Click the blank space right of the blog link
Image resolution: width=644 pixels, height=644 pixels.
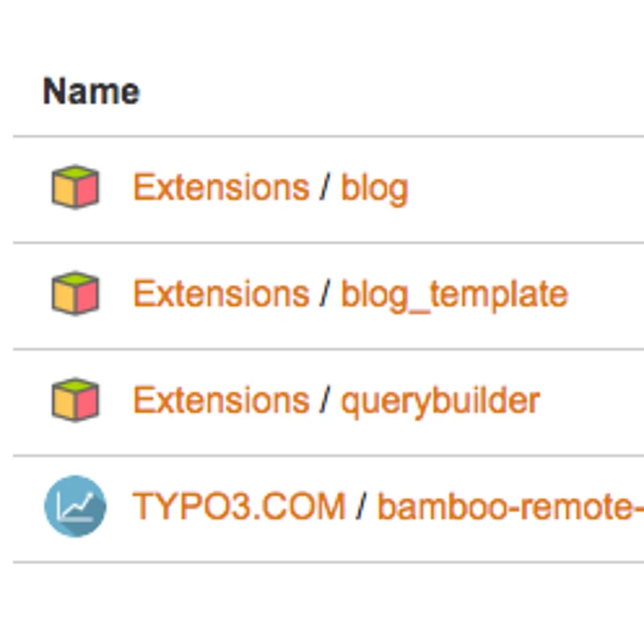coord(524,189)
